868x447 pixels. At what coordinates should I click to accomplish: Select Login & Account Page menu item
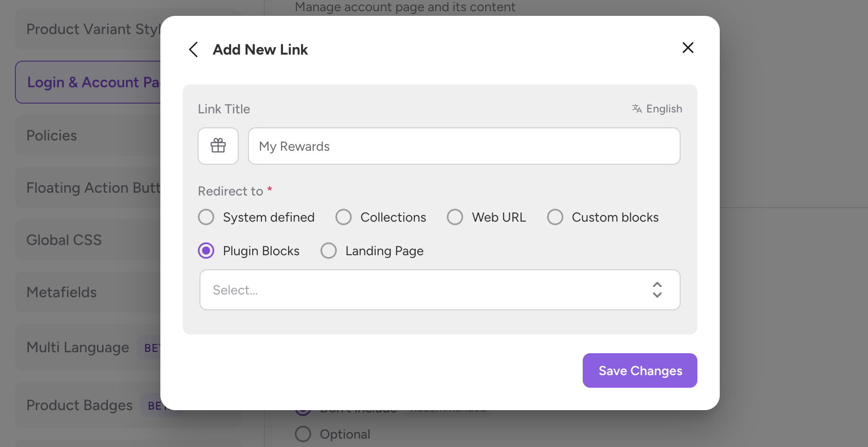pyautogui.click(x=89, y=83)
